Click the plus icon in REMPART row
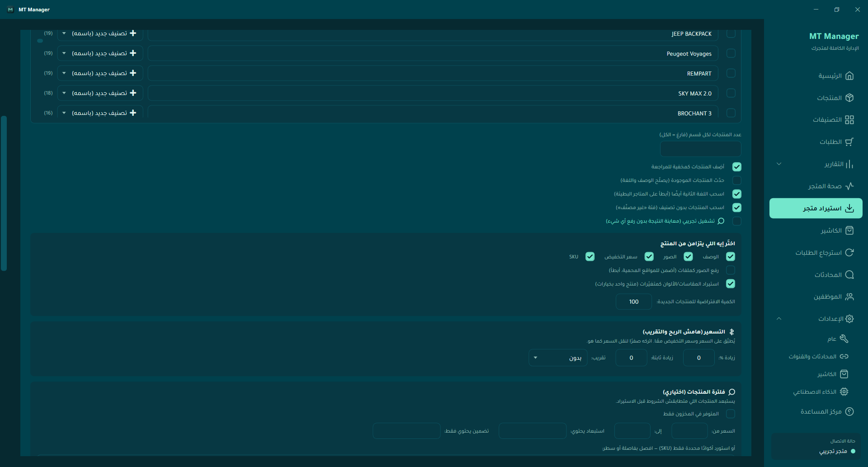Screen dimensions: 868x467 coord(133,73)
